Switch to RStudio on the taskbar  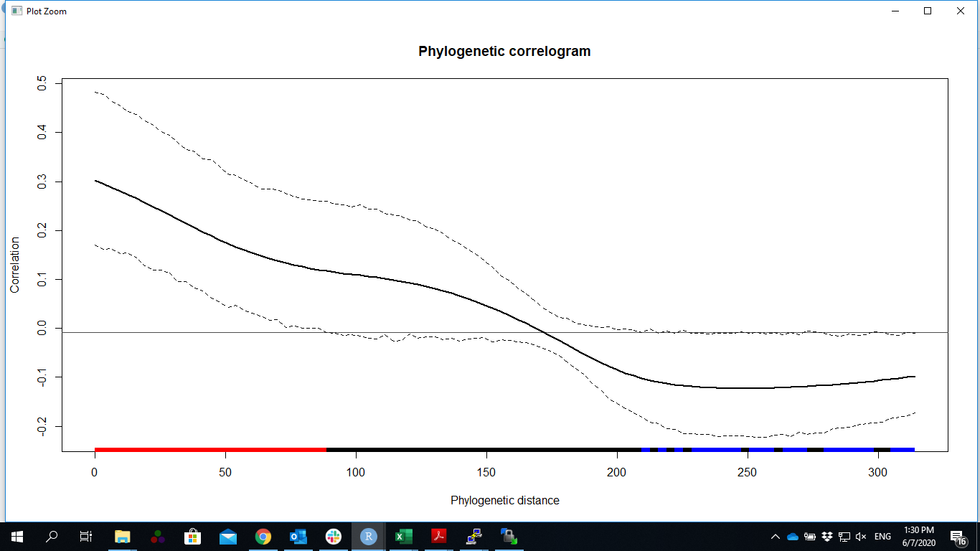click(x=368, y=537)
